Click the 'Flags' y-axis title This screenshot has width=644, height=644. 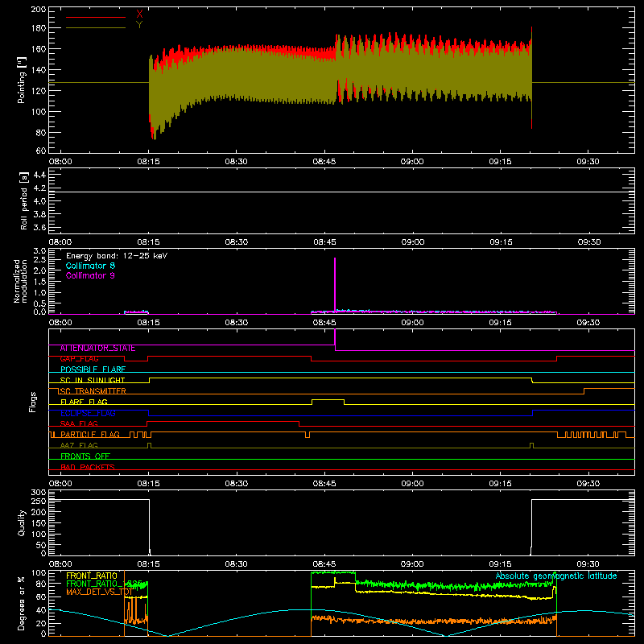pos(33,402)
